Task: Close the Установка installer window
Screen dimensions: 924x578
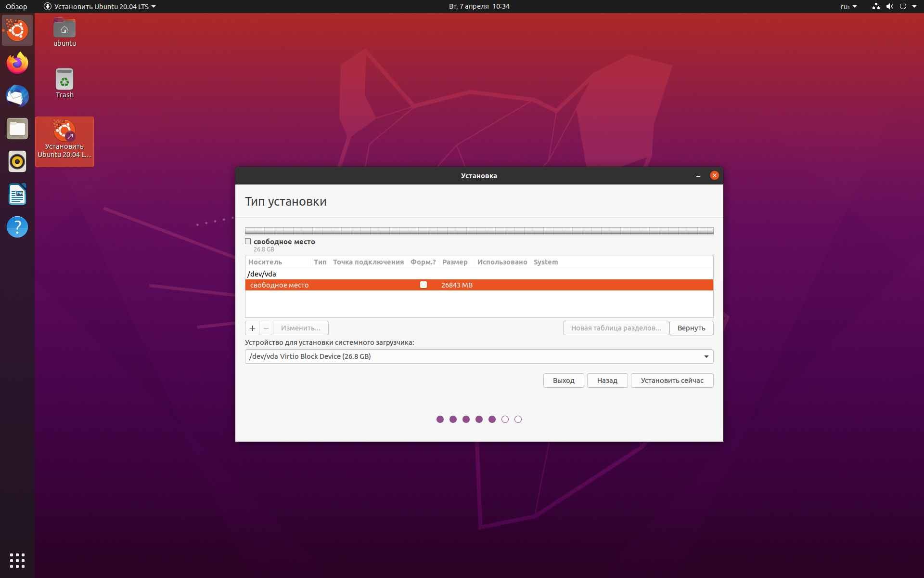Action: [x=715, y=175]
